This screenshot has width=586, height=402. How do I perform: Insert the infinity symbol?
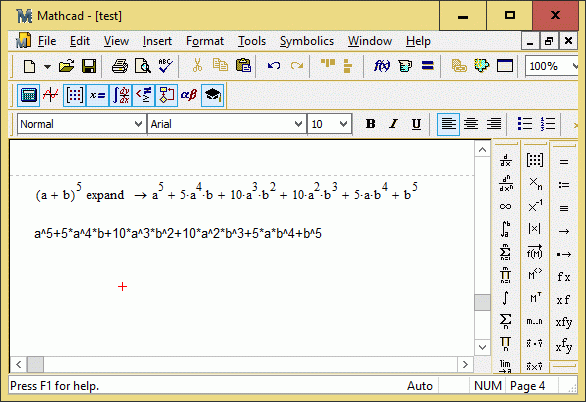click(505, 206)
